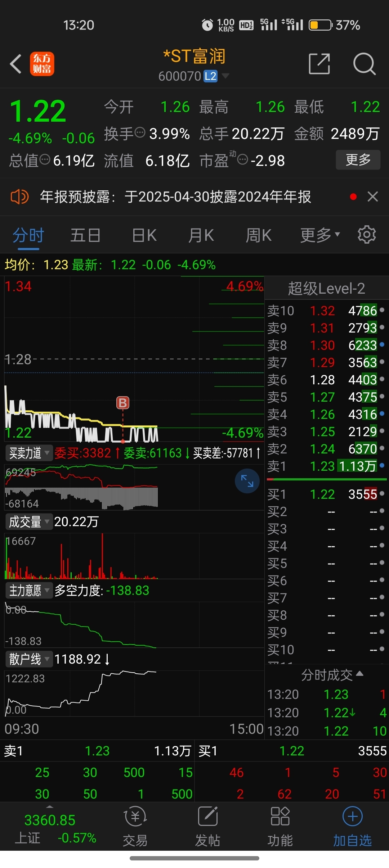389x868 pixels.
Task: Tap the bottom 卖1 queue summary
Action: click(97, 751)
